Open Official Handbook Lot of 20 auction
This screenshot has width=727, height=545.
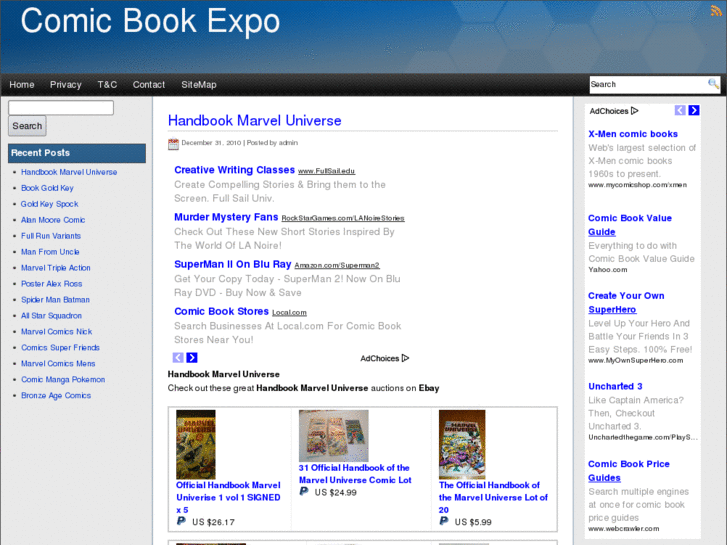pos(493,497)
